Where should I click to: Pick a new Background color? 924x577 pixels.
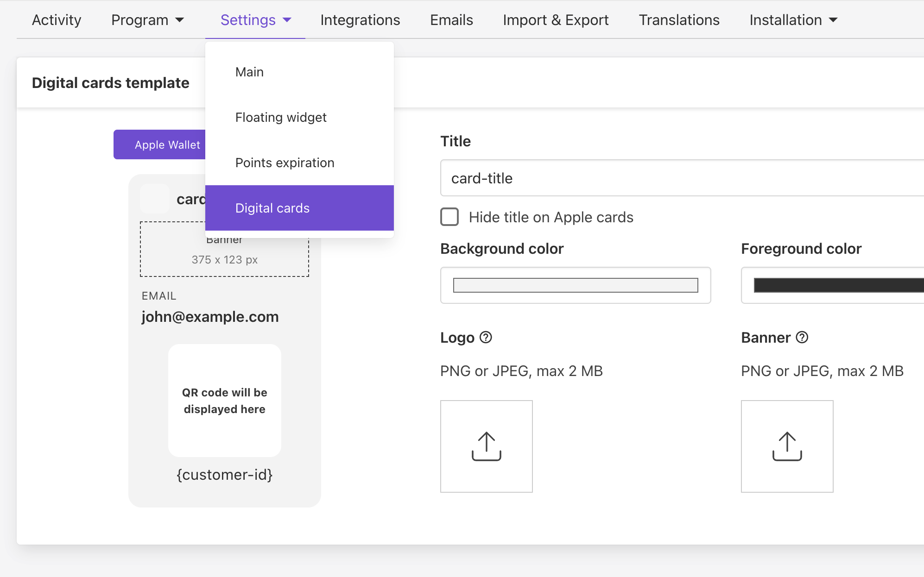575,285
